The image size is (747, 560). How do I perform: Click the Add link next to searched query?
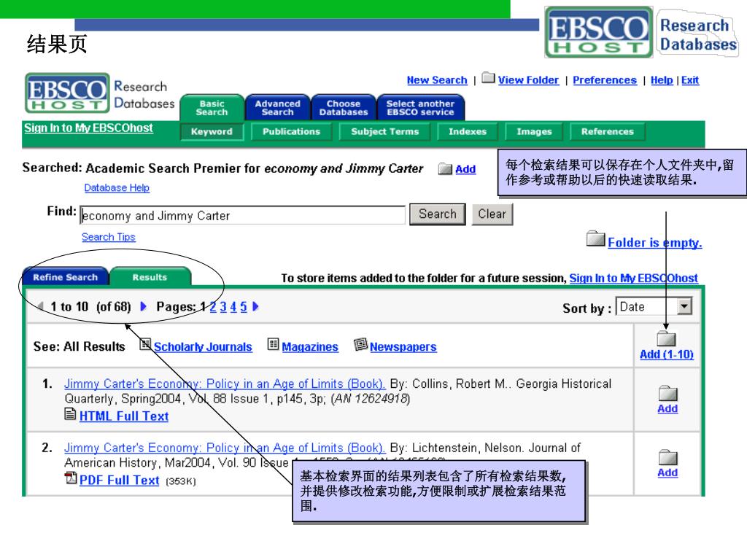tap(465, 169)
